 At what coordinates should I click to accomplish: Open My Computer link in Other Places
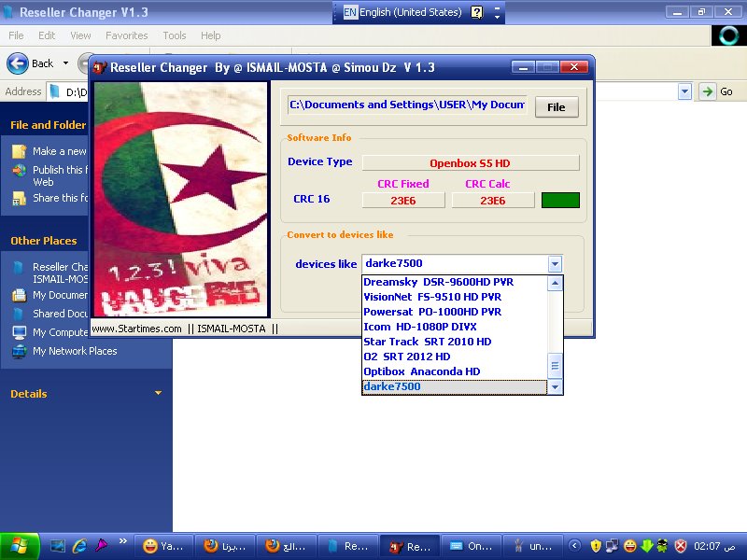click(x=50, y=332)
